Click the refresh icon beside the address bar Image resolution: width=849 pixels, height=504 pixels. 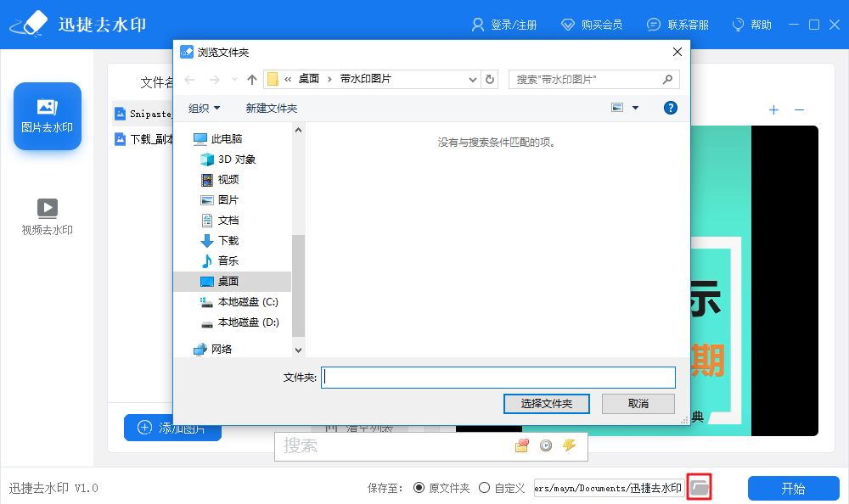pos(491,79)
